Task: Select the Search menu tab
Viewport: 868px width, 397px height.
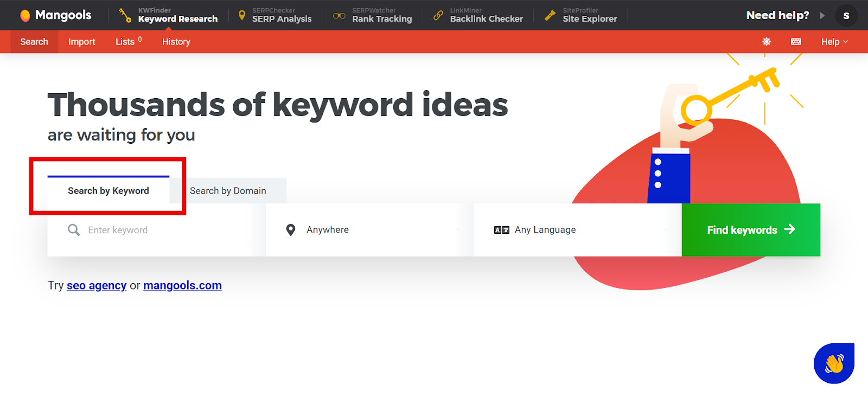Action: tap(34, 42)
